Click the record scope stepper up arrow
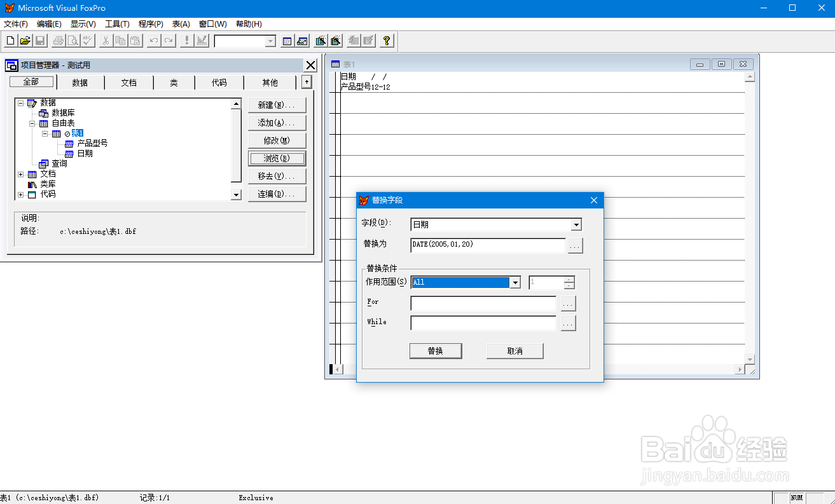Viewport: 835px width, 504px height. click(x=569, y=279)
